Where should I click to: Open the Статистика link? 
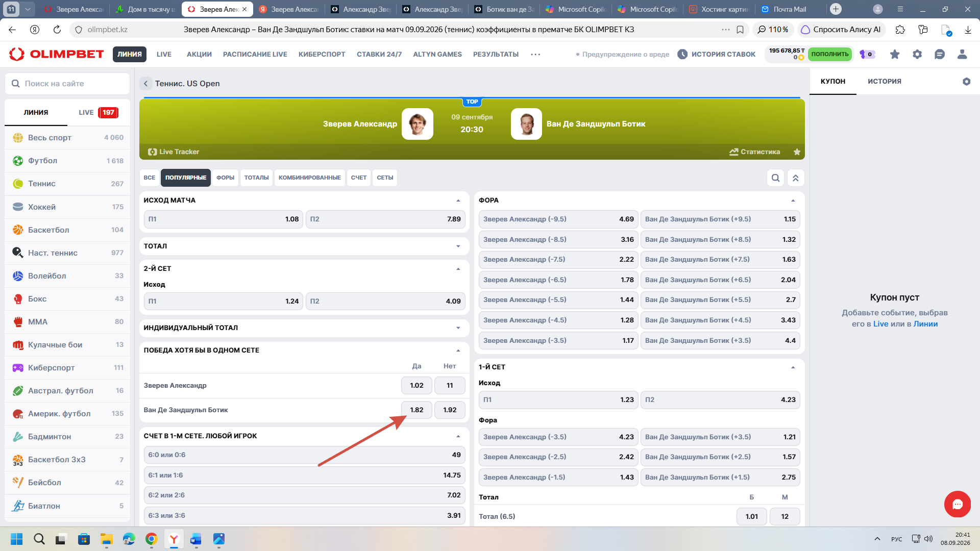tap(755, 152)
